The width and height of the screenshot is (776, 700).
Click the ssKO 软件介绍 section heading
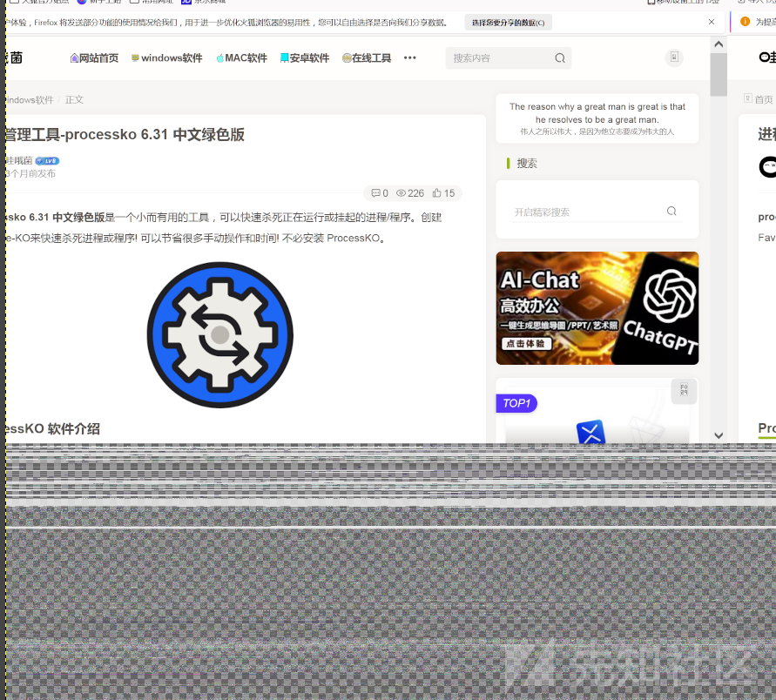point(52,428)
